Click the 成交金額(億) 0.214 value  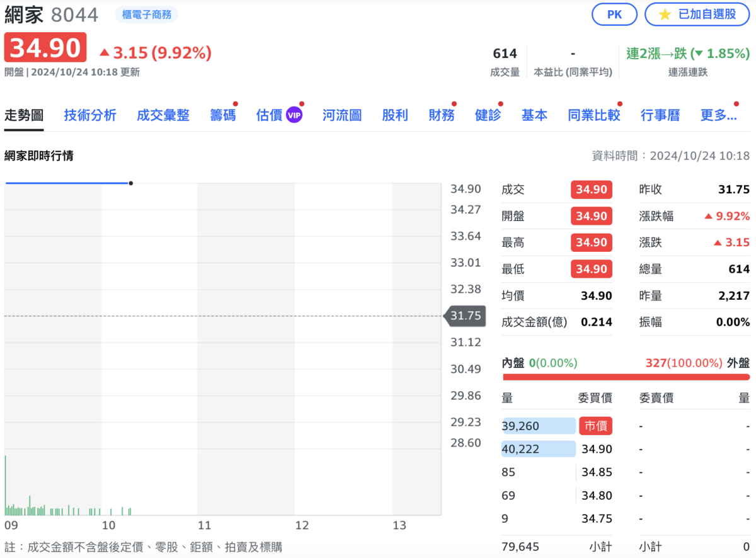tap(596, 322)
